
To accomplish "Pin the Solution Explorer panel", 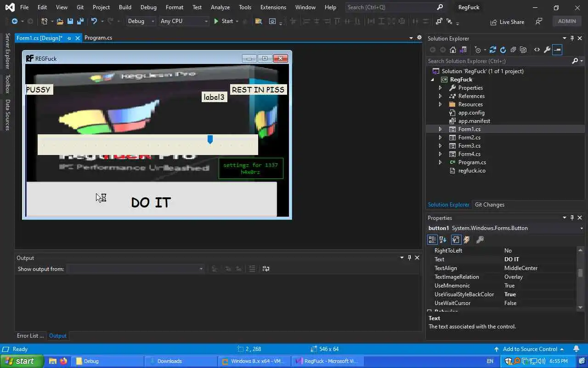I will click(572, 38).
